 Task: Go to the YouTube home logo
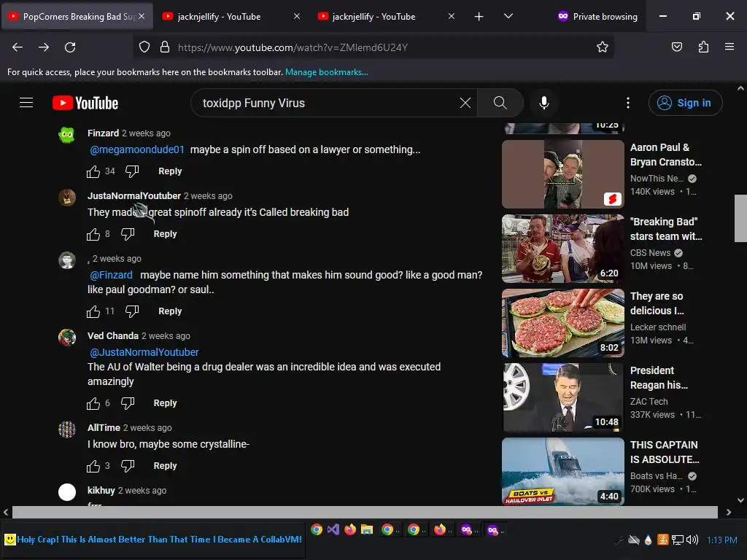pos(85,103)
